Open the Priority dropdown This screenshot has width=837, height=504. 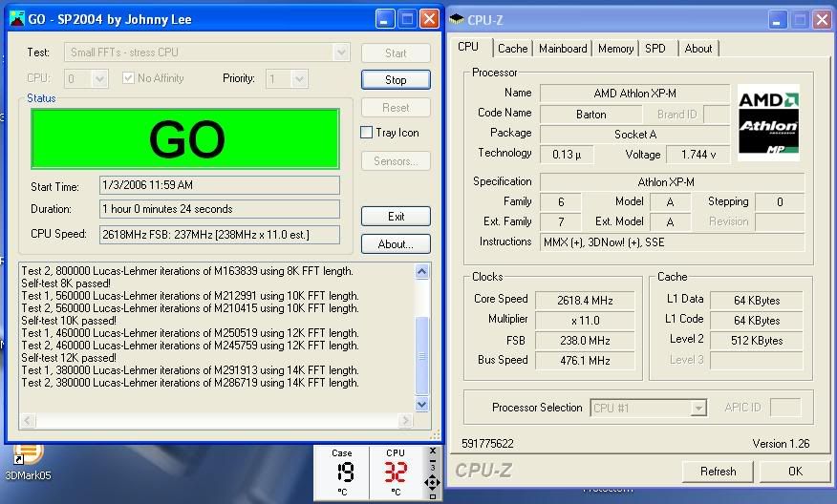click(300, 79)
